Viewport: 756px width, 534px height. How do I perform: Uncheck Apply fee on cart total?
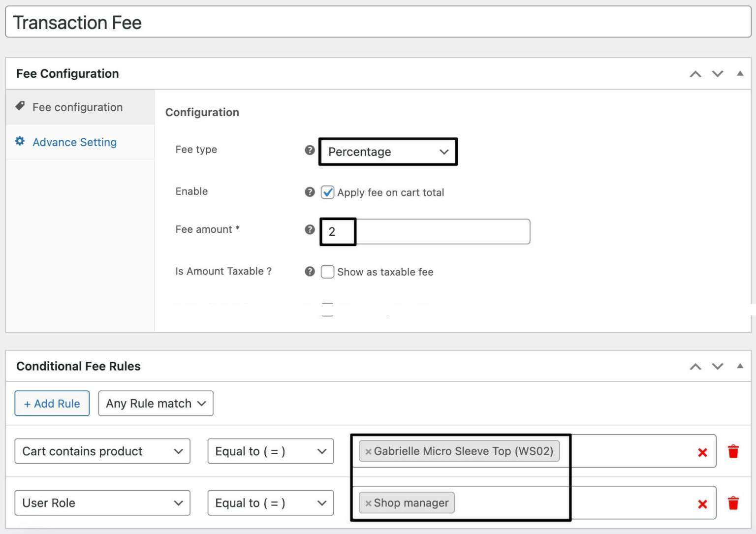327,192
